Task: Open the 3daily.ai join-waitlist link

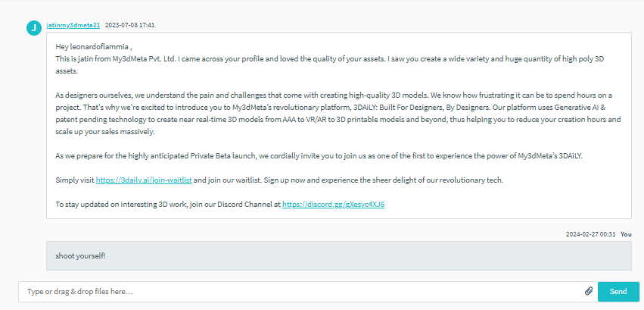Action: click(144, 180)
